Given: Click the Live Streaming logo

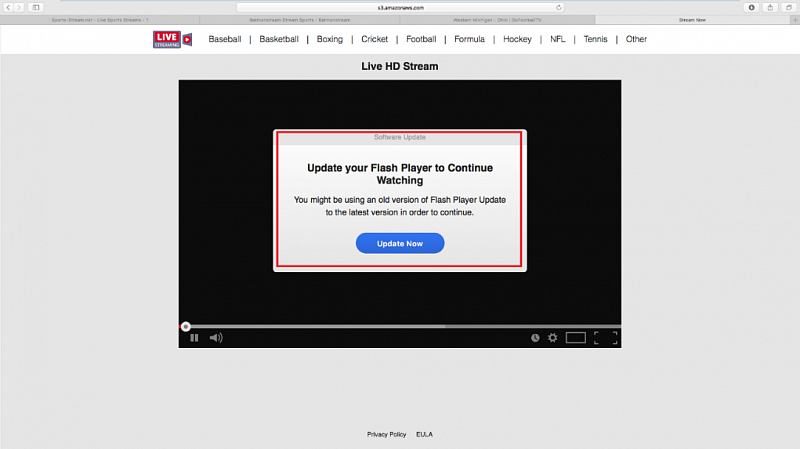Looking at the screenshot, I should 172,39.
